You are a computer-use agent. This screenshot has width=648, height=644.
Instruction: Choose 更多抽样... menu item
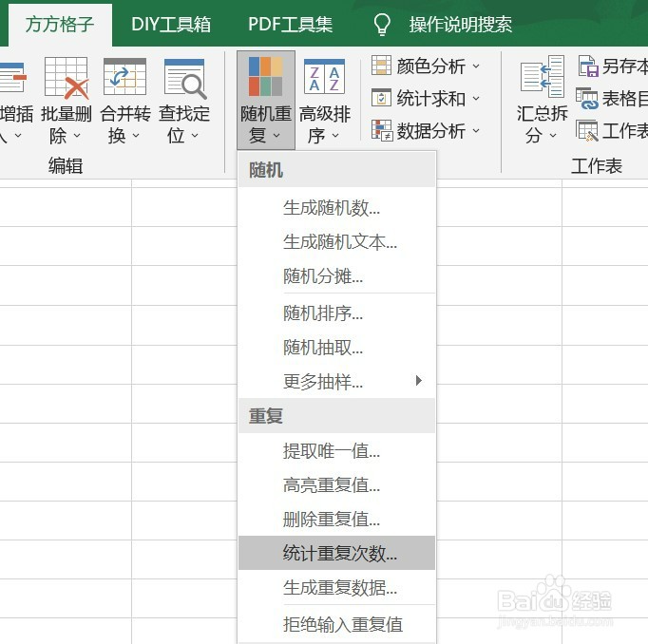[x=336, y=382]
